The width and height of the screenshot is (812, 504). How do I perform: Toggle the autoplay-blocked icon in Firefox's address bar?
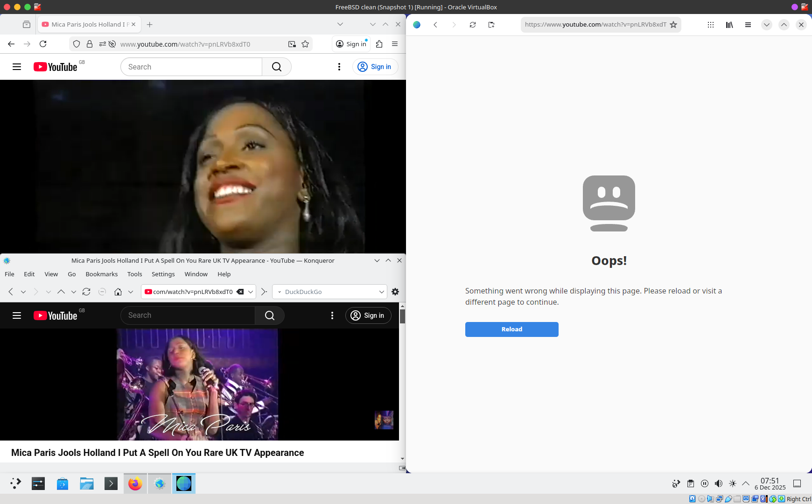click(x=112, y=44)
